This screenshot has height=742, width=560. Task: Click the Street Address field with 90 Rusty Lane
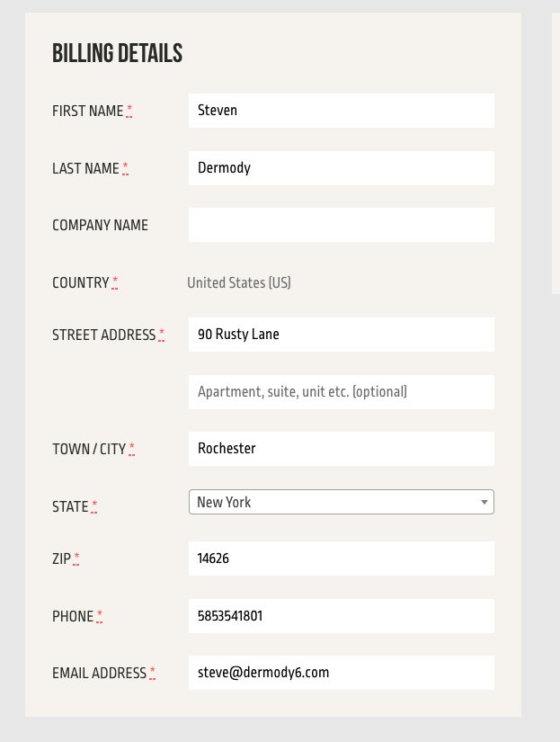pyautogui.click(x=341, y=335)
